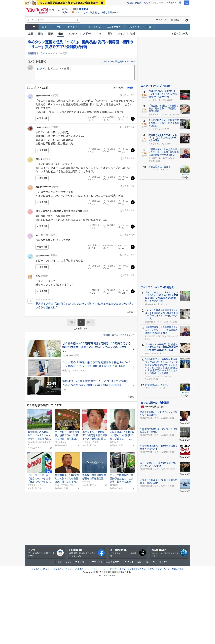Open ranking item 24年ぶり復活、新型ホンダ
Screen dimensions: 215x644
pos(163,94)
